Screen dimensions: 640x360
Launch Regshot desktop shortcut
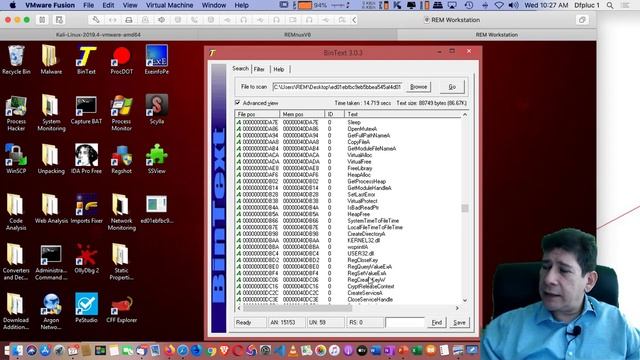coord(122,159)
